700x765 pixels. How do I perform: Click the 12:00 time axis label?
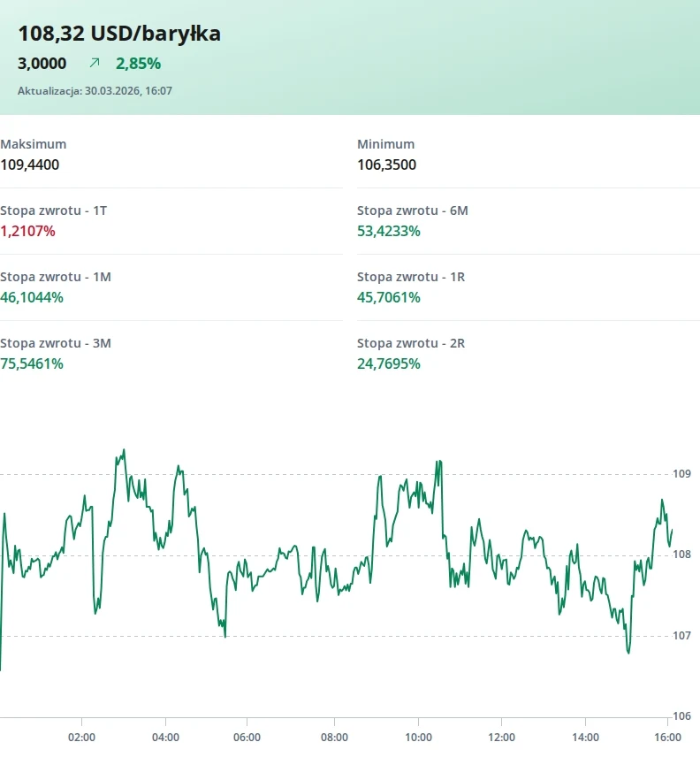click(501, 737)
